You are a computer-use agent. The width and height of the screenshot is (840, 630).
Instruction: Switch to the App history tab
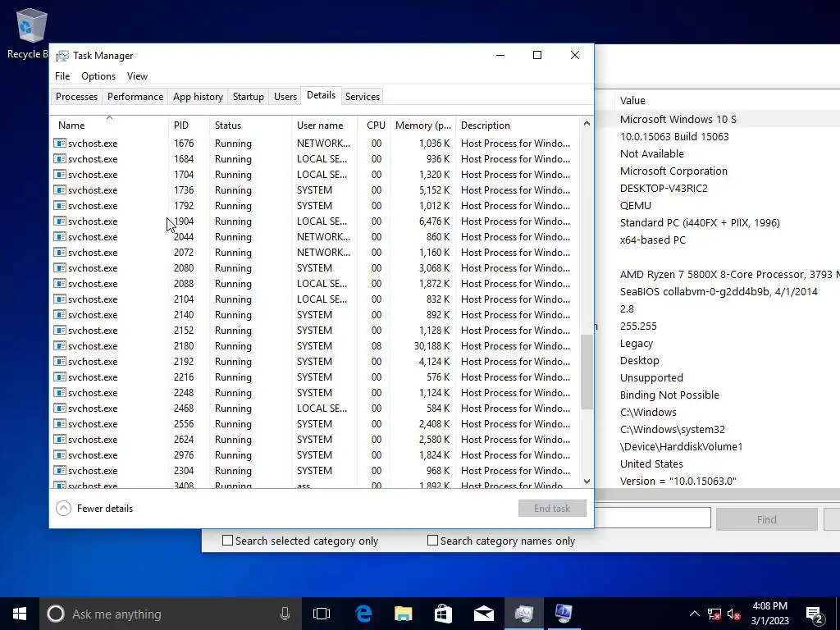198,97
